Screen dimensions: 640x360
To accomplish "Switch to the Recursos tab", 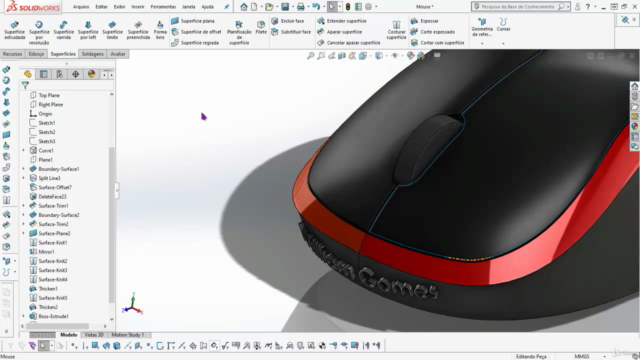I will (12, 54).
